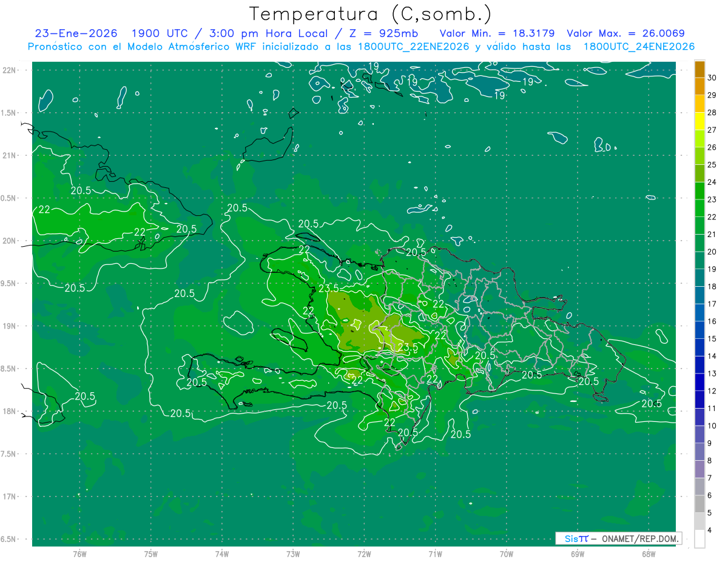
Task: Click the forecast date "23-Ene-2026"
Action: 75,33
